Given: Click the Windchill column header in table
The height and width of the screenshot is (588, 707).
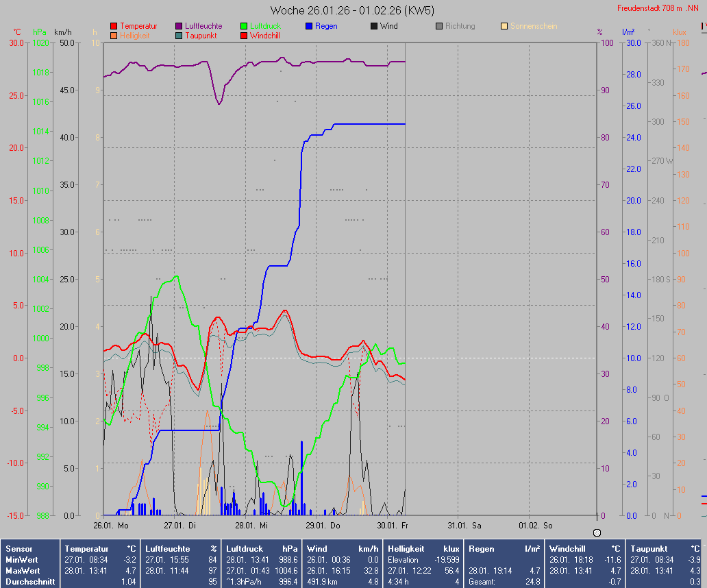Looking at the screenshot, I should pos(568,549).
